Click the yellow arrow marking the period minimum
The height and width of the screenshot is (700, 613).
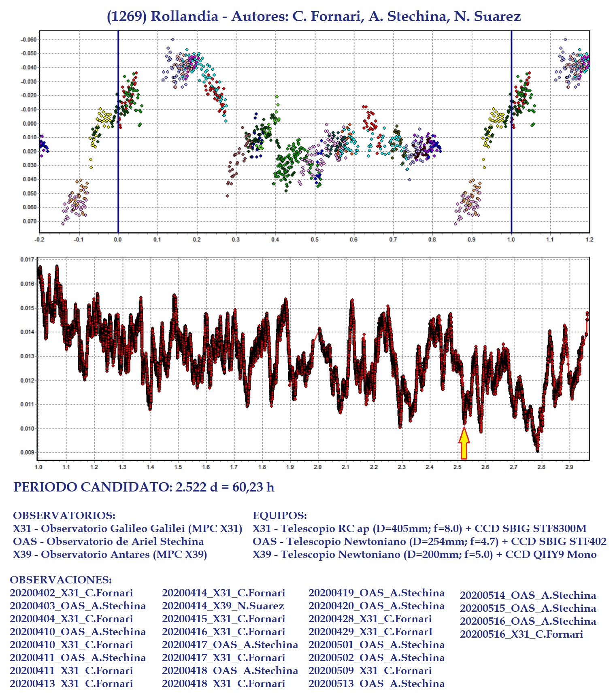[464, 444]
